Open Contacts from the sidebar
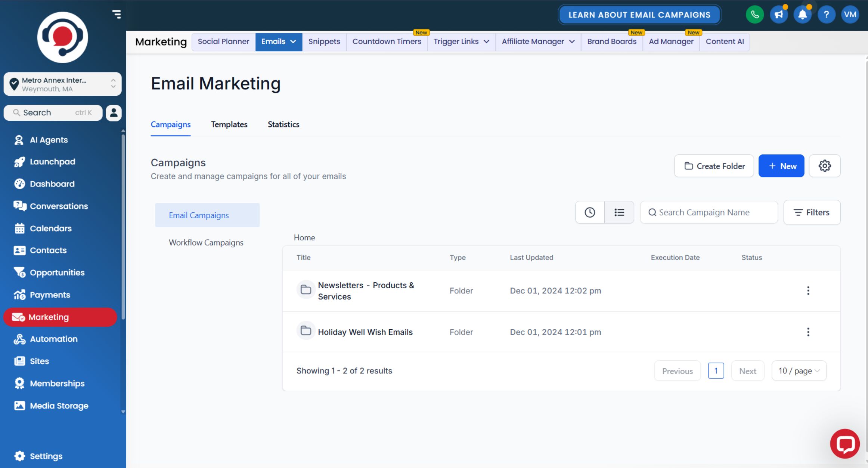This screenshot has height=468, width=868. [48, 250]
